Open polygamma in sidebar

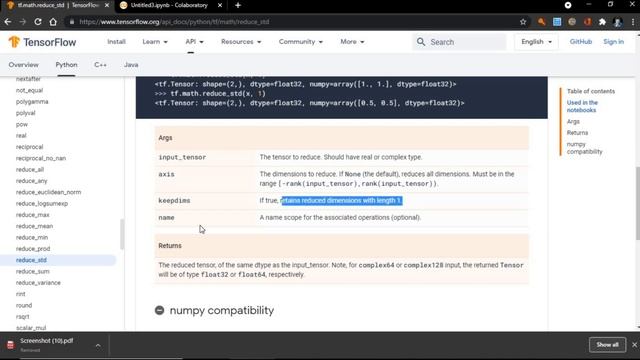point(32,102)
